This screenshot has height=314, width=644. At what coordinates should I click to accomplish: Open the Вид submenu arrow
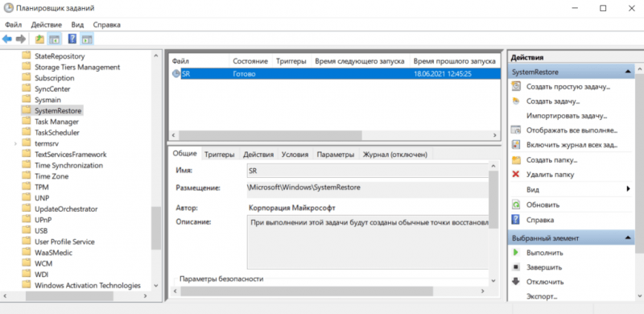pos(628,189)
